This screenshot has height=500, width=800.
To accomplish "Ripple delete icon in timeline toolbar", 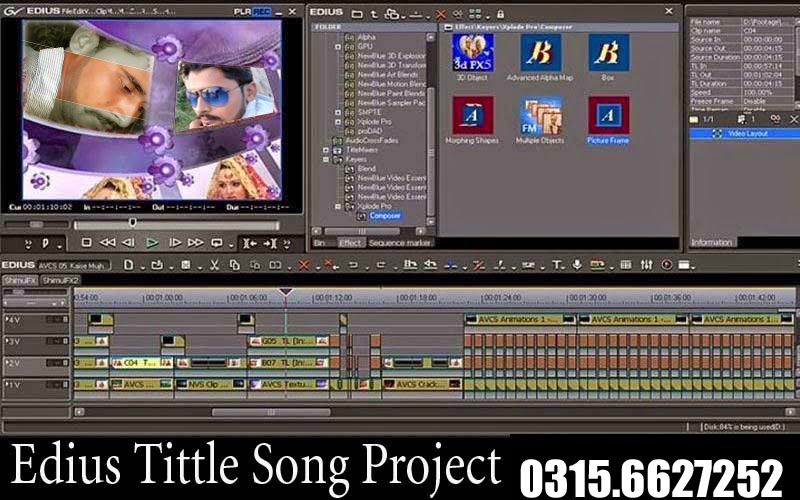I will pyautogui.click(x=330, y=265).
